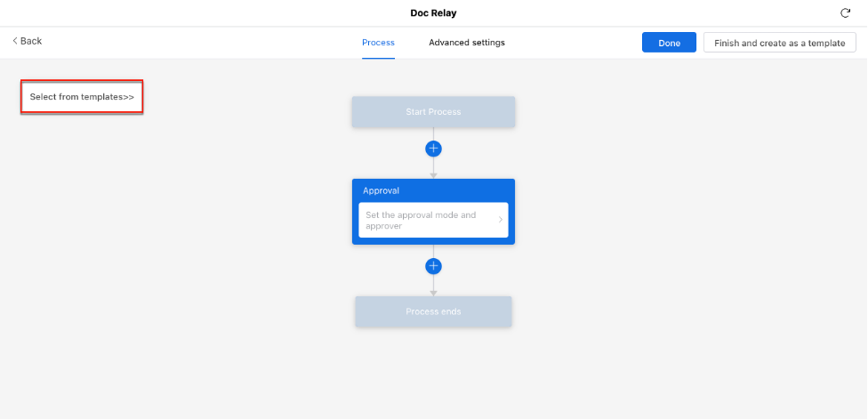The height and width of the screenshot is (420, 868).
Task: Click the Doc Relay title text
Action: click(x=433, y=13)
